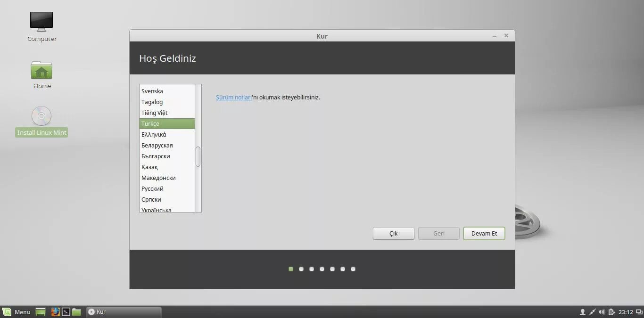Launch Firefox from the panel
Viewport: 644px width, 318px height.
[x=55, y=312]
